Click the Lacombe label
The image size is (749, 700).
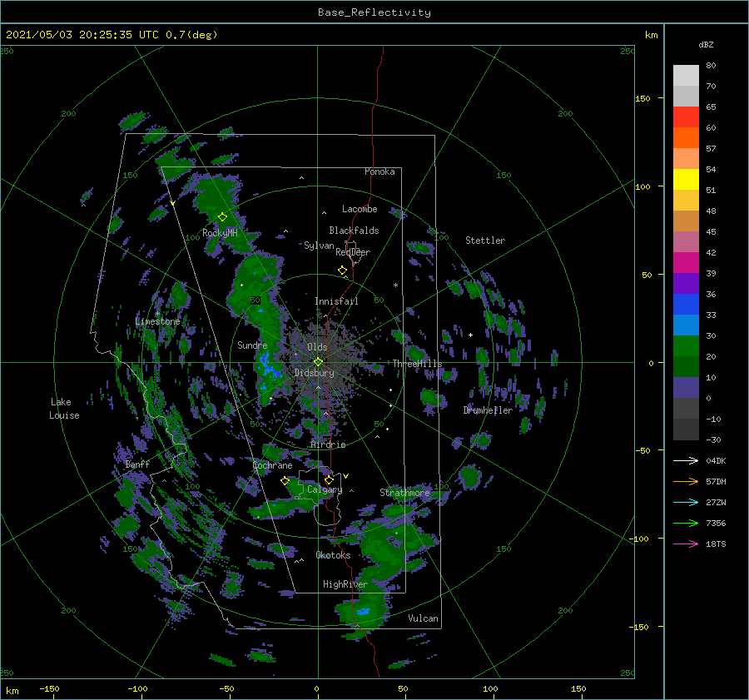pyautogui.click(x=360, y=209)
